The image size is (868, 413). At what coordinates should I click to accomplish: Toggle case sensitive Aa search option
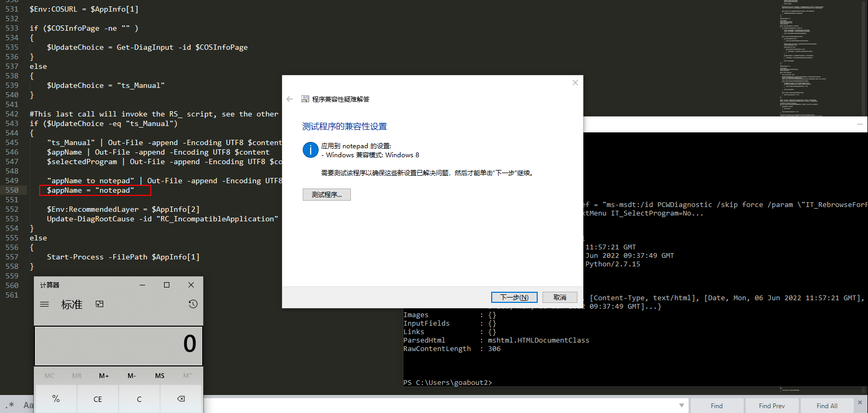click(x=29, y=406)
